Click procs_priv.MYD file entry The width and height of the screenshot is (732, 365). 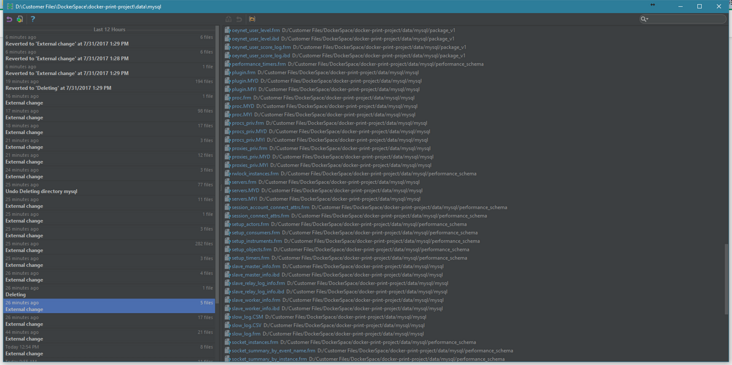coord(249,132)
